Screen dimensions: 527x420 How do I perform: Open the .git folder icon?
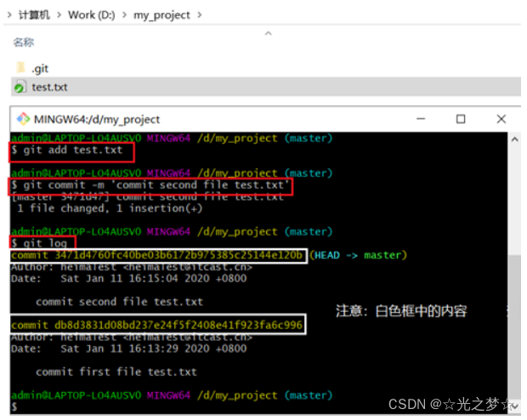click(x=21, y=68)
